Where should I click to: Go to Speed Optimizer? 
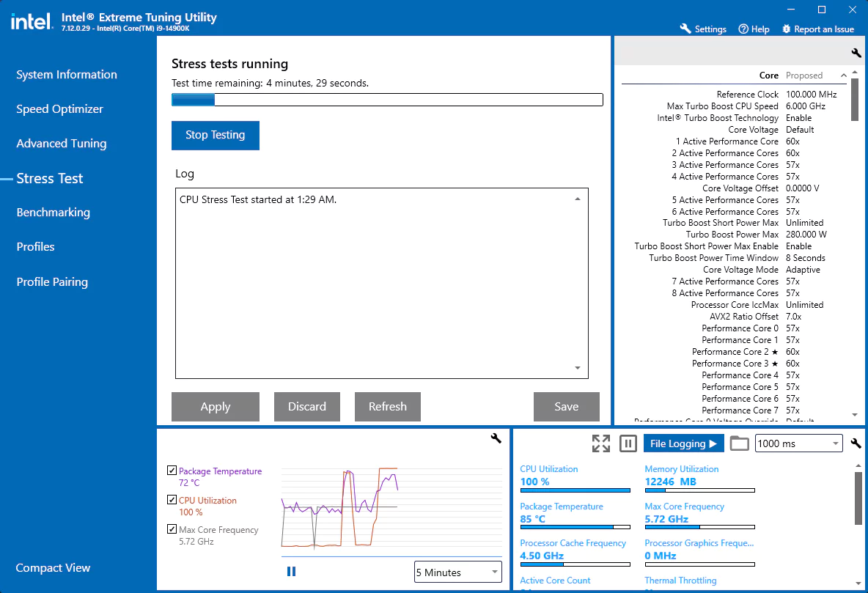pos(60,108)
